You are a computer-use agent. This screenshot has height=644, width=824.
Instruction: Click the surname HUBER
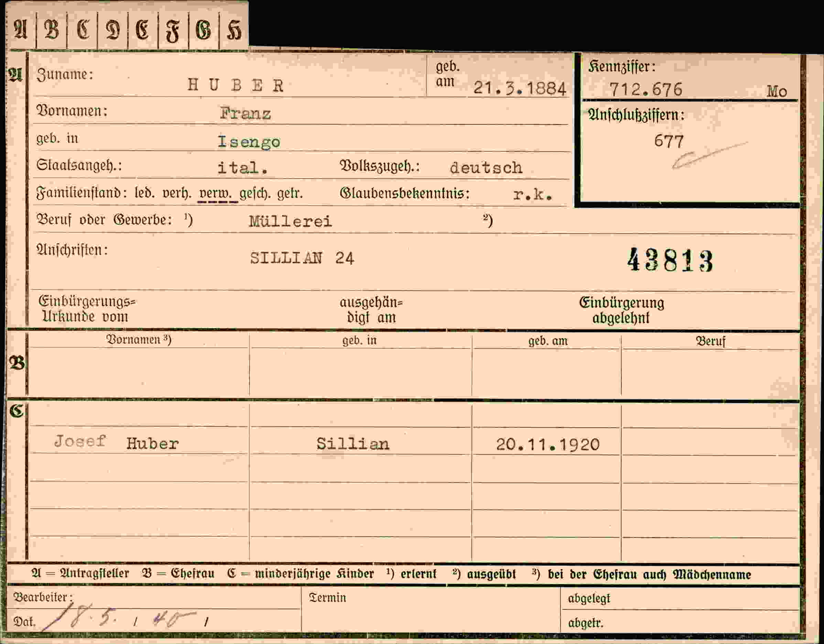point(236,85)
